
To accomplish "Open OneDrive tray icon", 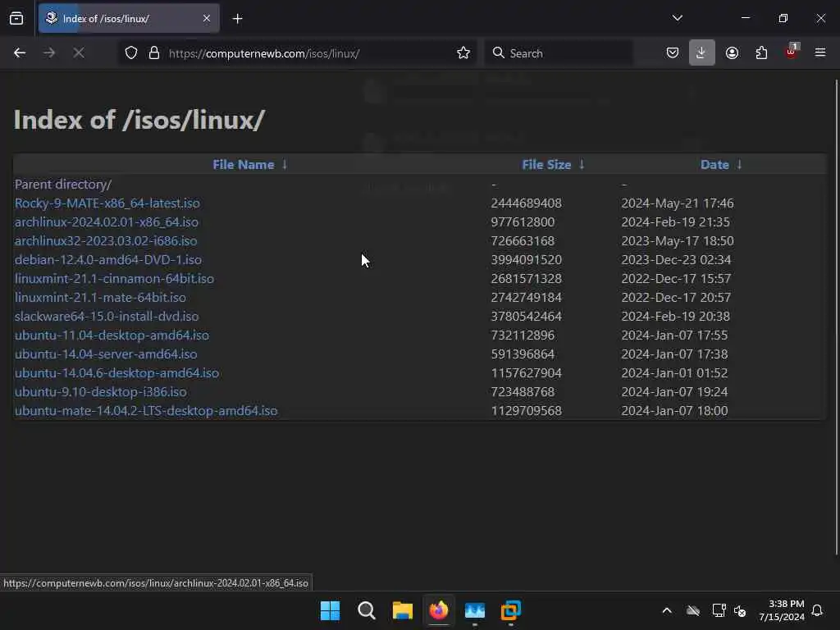I will 692,610.
